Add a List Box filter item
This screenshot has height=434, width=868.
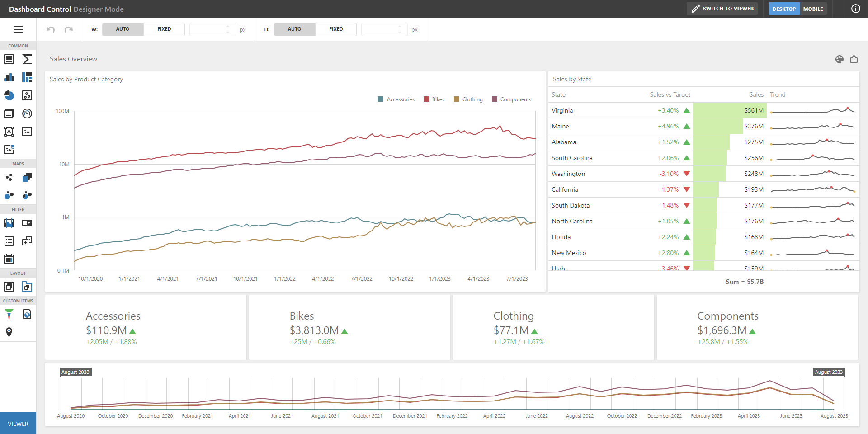tap(9, 241)
